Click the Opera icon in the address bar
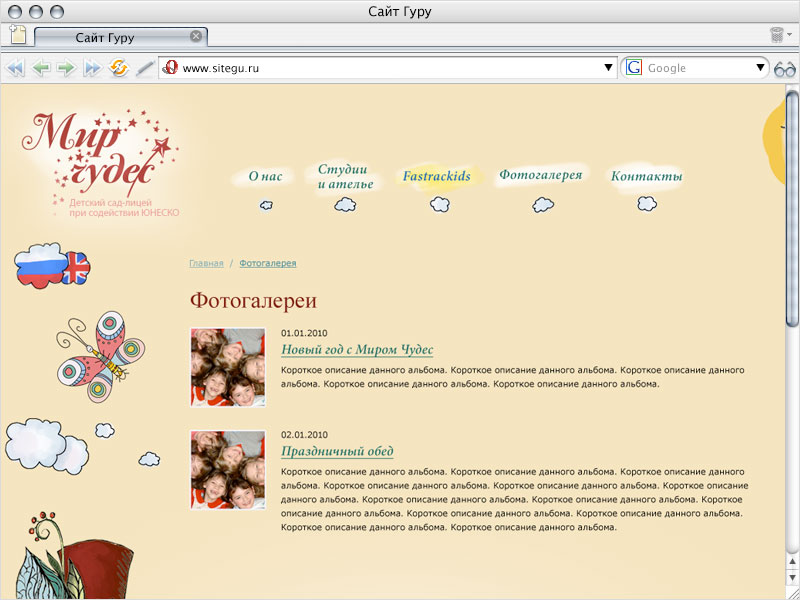Viewport: 800px width, 600px height. pos(171,67)
